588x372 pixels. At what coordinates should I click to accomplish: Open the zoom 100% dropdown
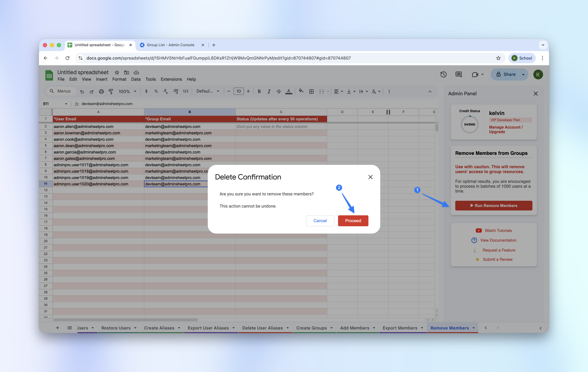point(127,91)
